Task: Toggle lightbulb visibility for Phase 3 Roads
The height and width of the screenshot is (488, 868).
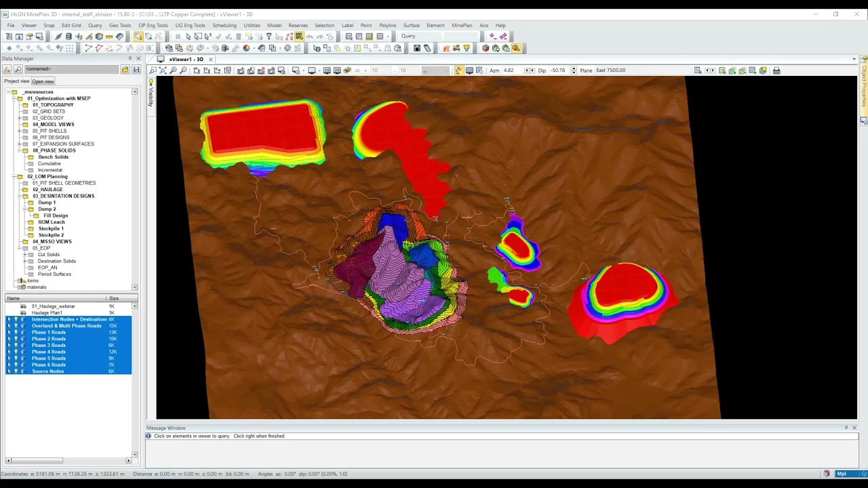Action: tap(16, 345)
